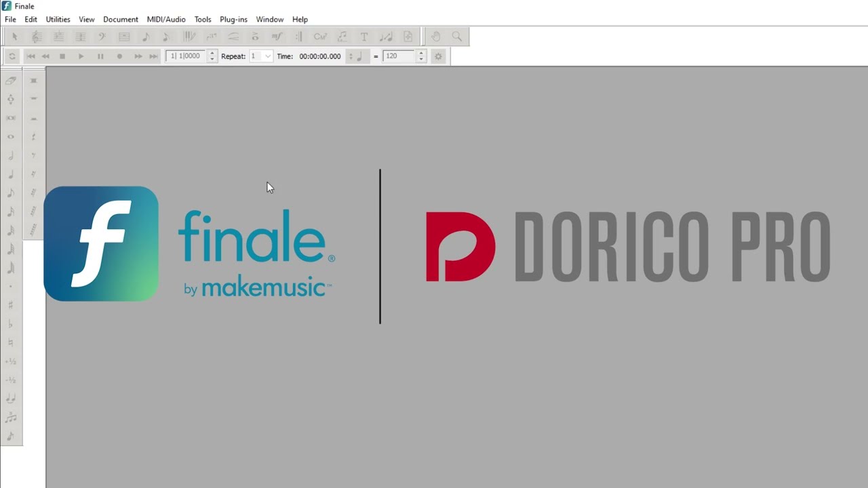Open the Help menu
The image size is (868, 488).
(x=300, y=19)
